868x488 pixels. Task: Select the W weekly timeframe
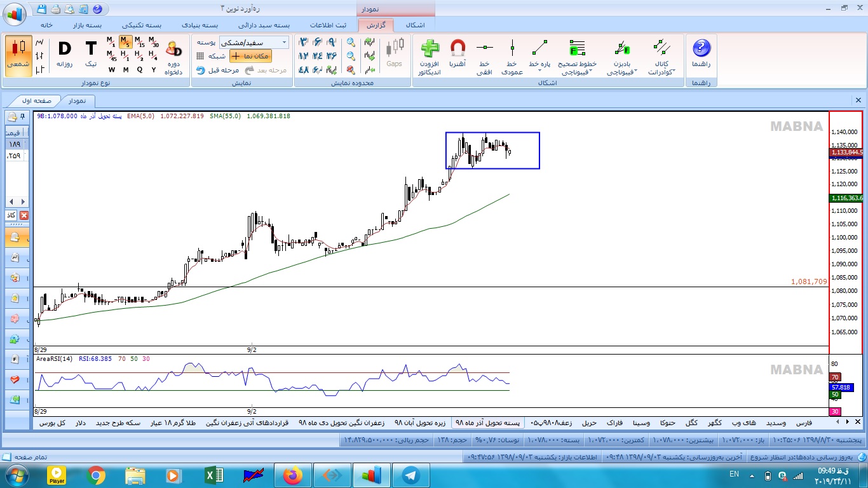coord(111,70)
